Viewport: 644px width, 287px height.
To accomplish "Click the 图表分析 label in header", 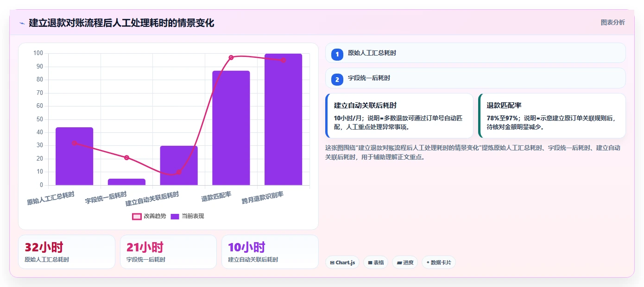I will [612, 22].
